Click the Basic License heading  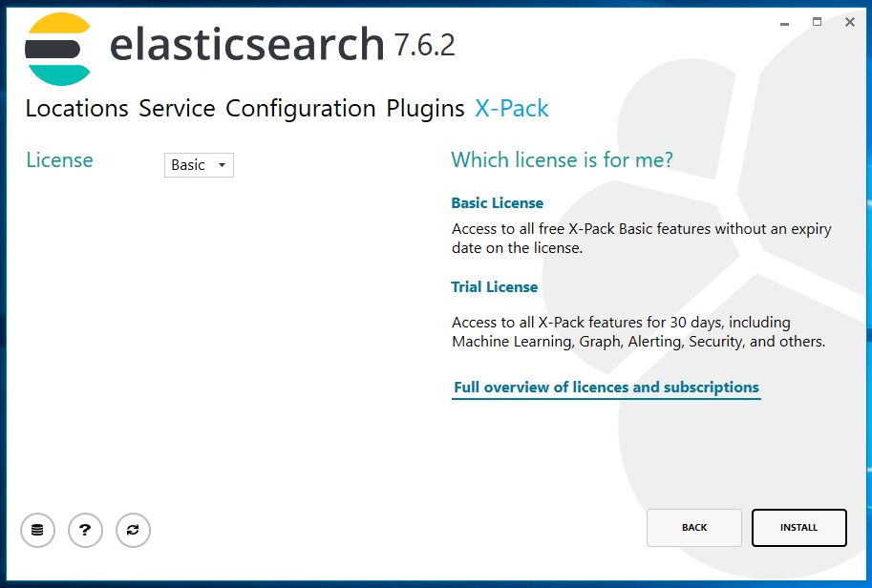[497, 203]
